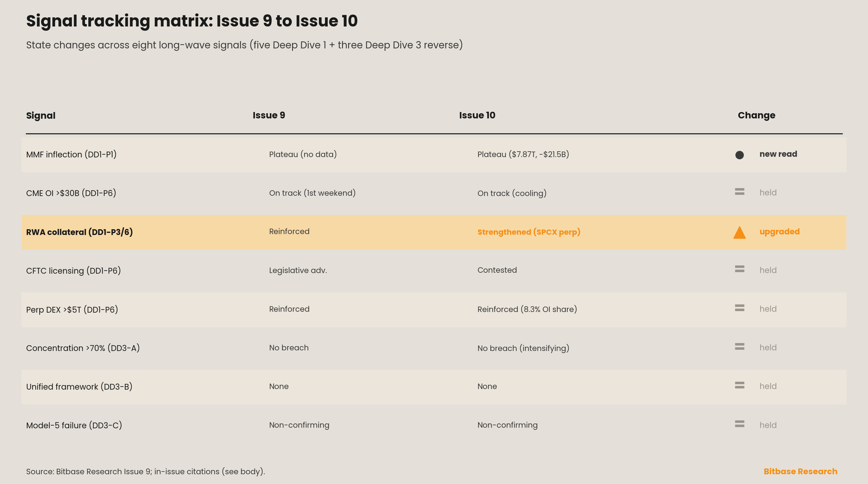Image resolution: width=868 pixels, height=484 pixels.
Task: Click the source citation footer text
Action: 146,472
